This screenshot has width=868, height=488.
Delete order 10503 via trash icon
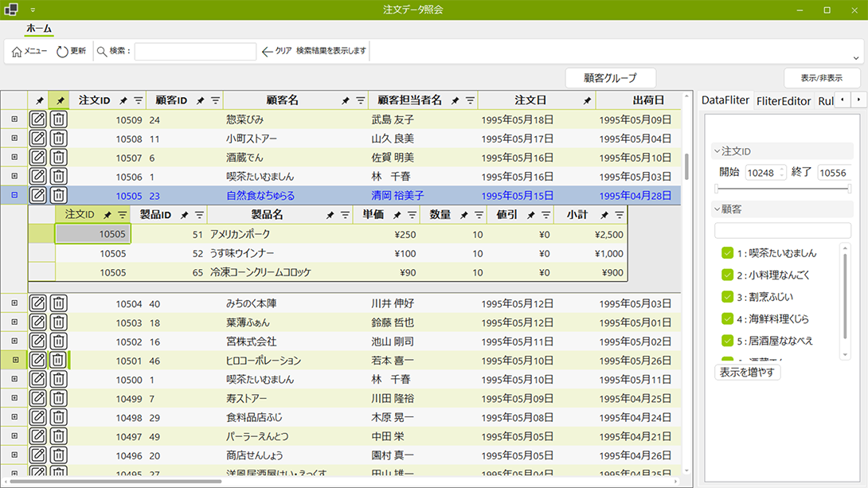point(58,322)
